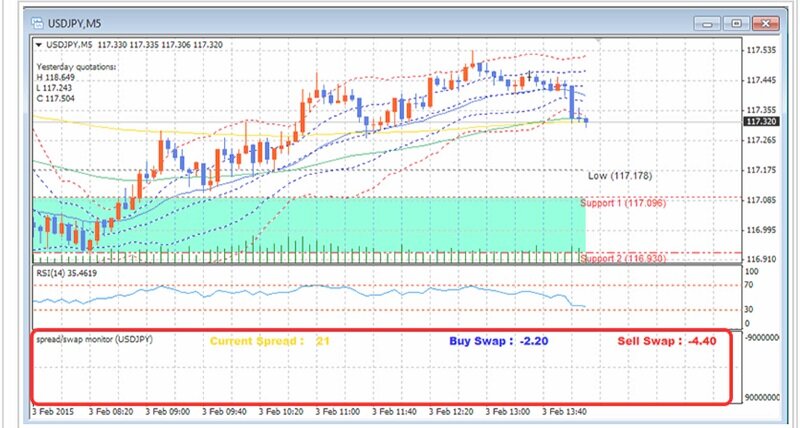Close the USDJPY,M5 chart window
Image resolution: width=800 pixels, height=428 pixels.
click(765, 21)
